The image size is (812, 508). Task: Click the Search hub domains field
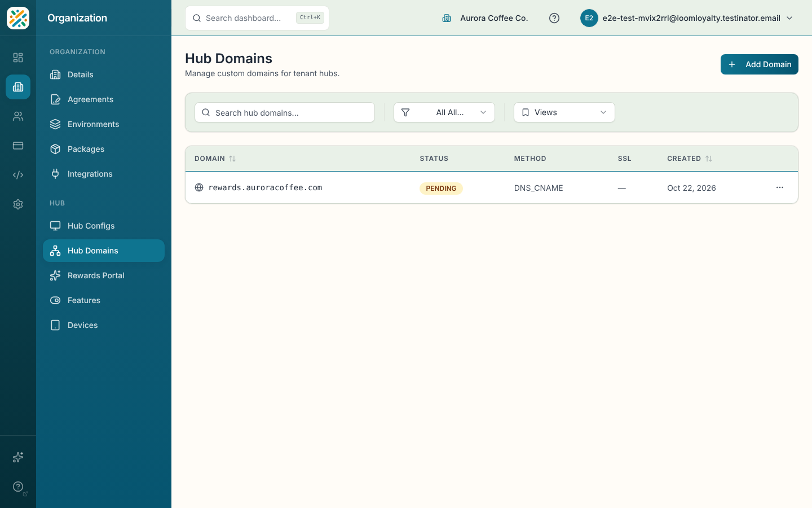(x=285, y=112)
